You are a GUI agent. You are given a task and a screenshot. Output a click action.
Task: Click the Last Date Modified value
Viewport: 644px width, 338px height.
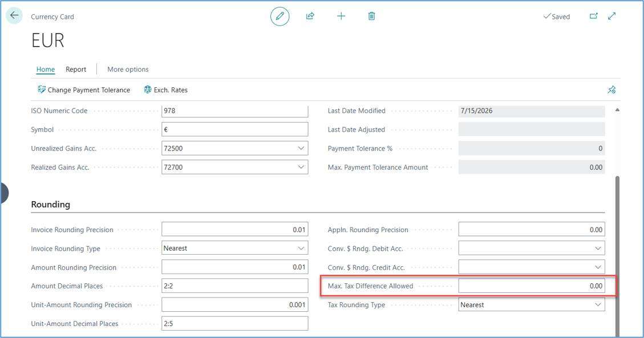532,111
